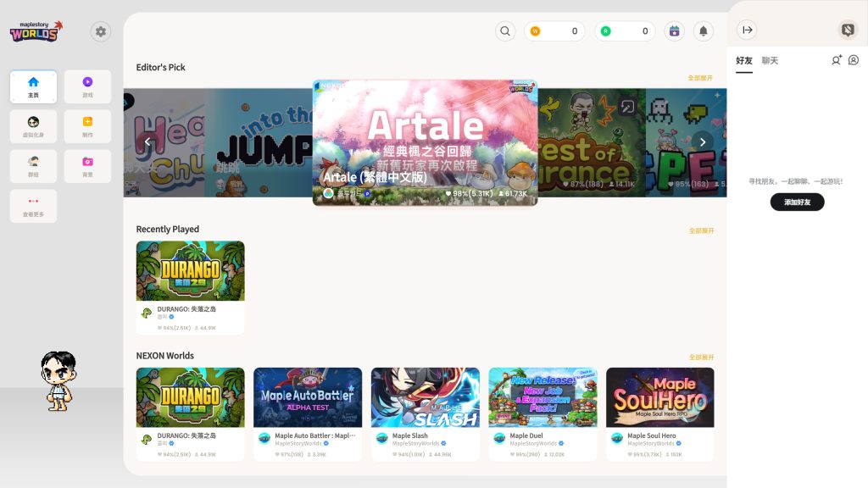This screenshot has width=868, height=488.
Task: Click the muted chat bubble icon
Action: pos(848,30)
